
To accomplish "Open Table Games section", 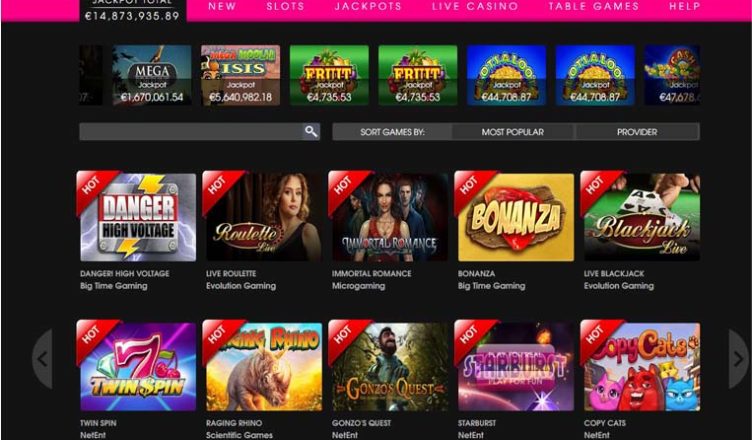I will (594, 7).
